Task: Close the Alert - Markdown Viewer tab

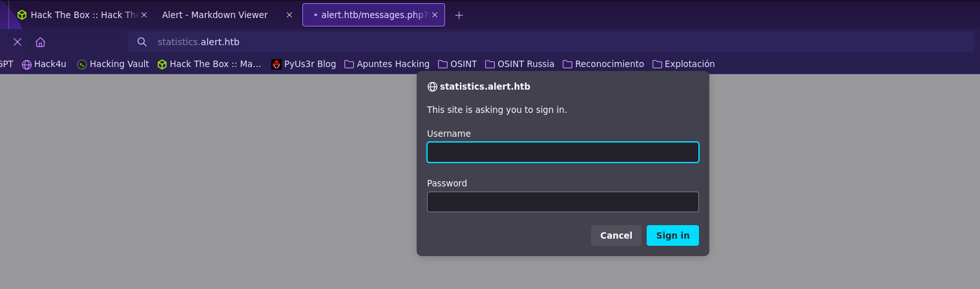Action: (289, 15)
